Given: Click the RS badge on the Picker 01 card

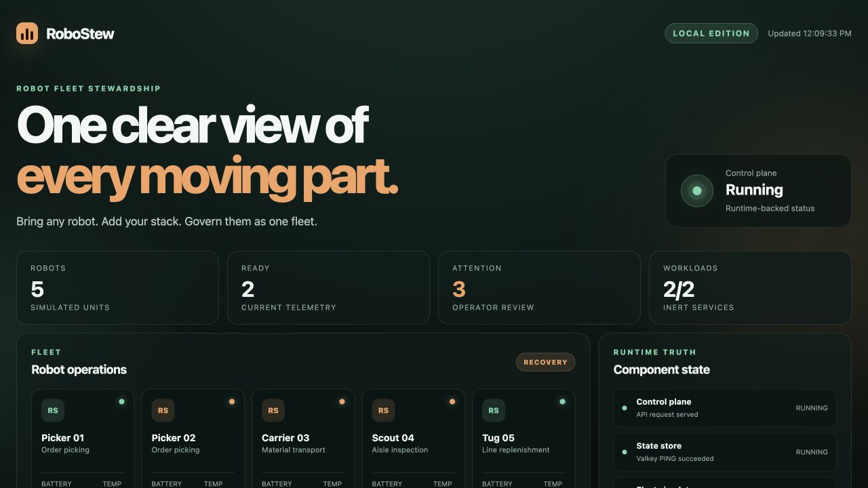Looking at the screenshot, I should pos(53,410).
